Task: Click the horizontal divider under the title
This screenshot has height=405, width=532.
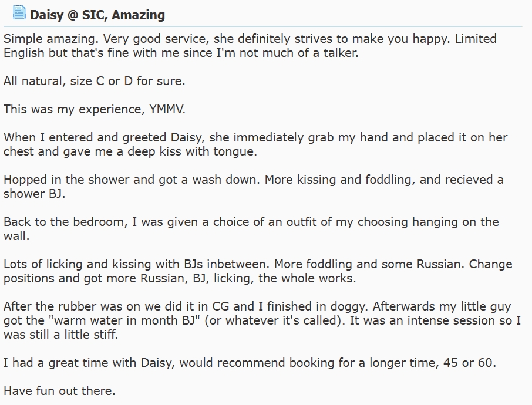Action: click(263, 26)
